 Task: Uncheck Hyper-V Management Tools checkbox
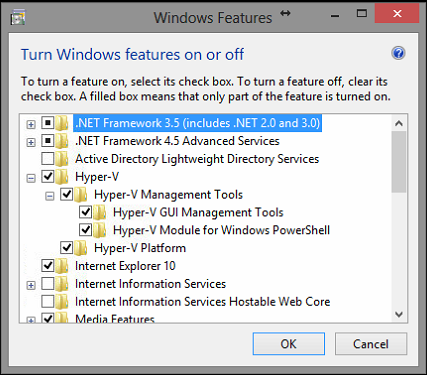pos(67,194)
